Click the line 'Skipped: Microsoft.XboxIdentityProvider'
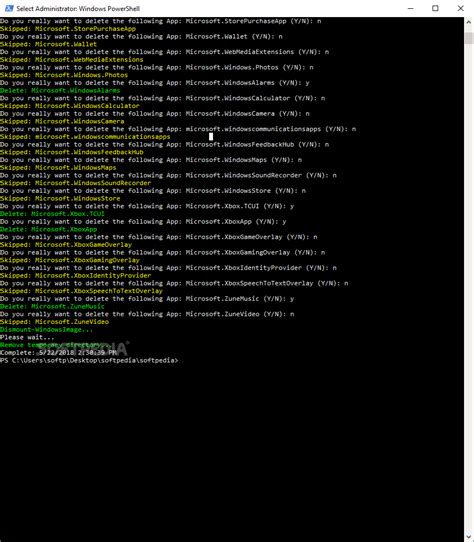Viewport: 474px width, 542px height. (x=75, y=276)
